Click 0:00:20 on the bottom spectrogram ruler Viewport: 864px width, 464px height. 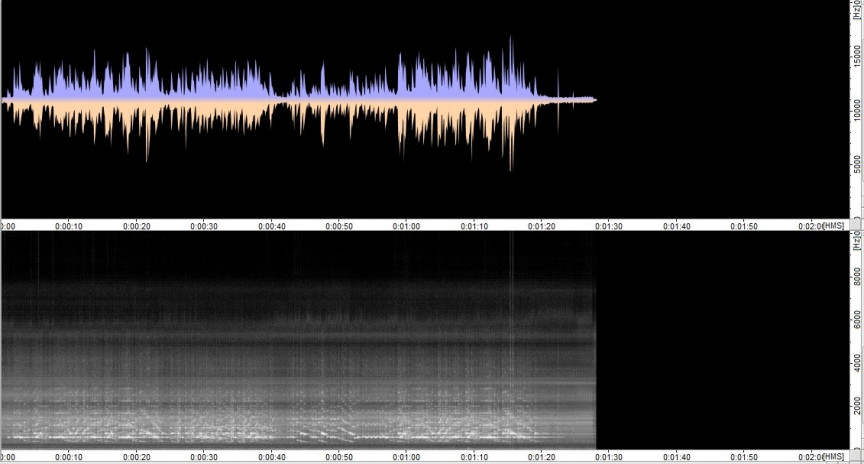pyautogui.click(x=136, y=458)
